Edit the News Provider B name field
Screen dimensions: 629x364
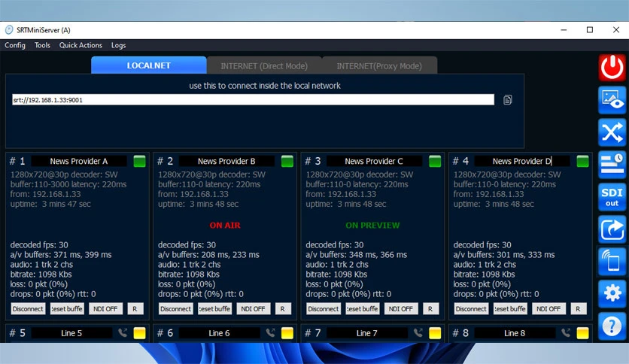pos(226,161)
